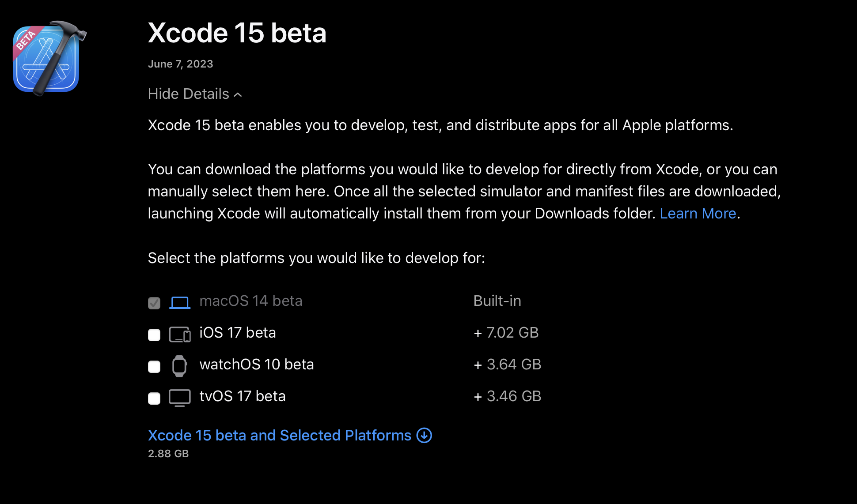Enable the iOS 17 beta checkbox
The image size is (857, 504).
tap(154, 335)
